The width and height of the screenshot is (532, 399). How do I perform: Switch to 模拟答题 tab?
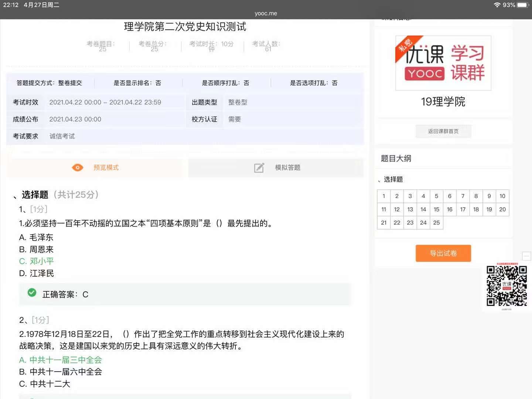[276, 168]
